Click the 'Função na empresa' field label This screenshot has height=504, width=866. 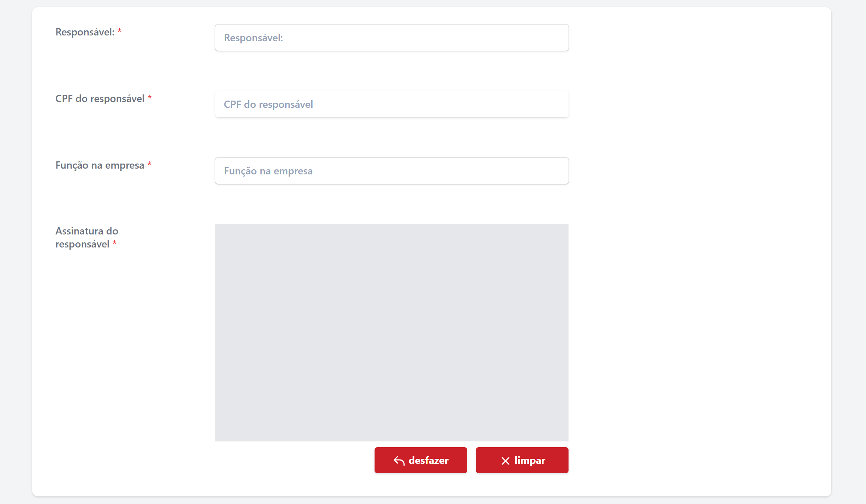coord(100,165)
